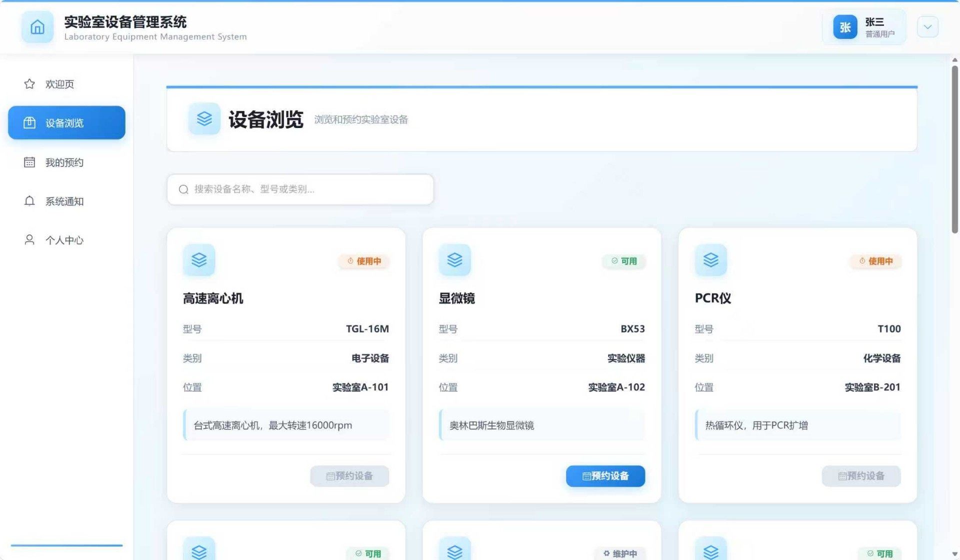The width and height of the screenshot is (960, 560).
Task: Click the bell icon for 系统通知
Action: point(29,201)
